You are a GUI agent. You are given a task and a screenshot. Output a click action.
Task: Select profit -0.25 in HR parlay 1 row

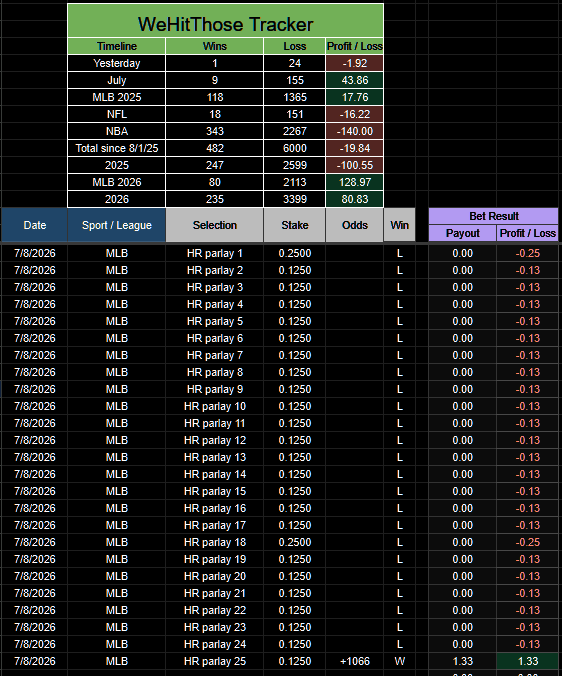528,253
